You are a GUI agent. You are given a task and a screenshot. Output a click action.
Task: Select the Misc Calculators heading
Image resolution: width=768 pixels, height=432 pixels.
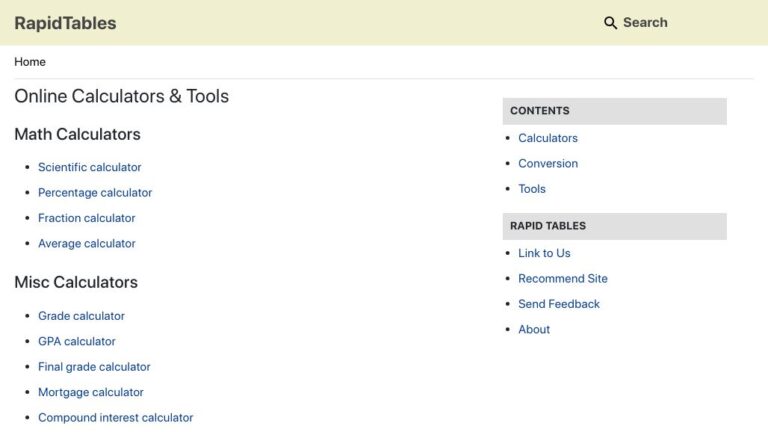pyautogui.click(x=76, y=282)
